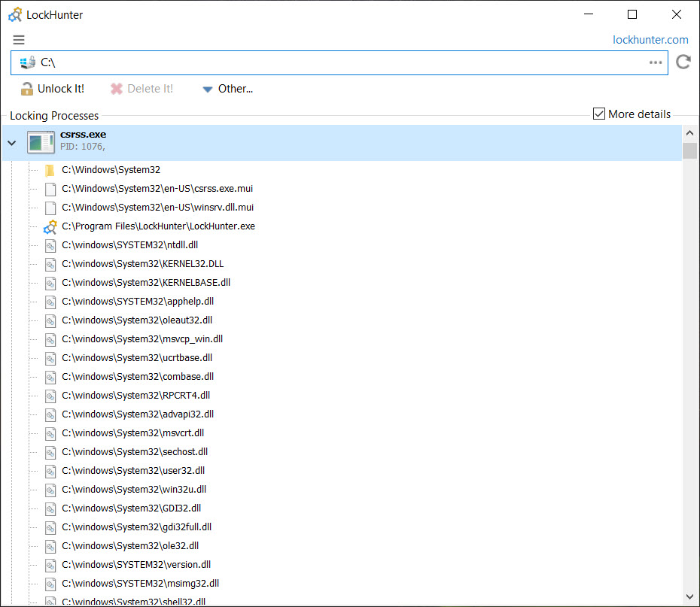Viewport: 700px width, 607px height.
Task: Click the dll icon beside msvcrt.dll
Action: point(50,433)
